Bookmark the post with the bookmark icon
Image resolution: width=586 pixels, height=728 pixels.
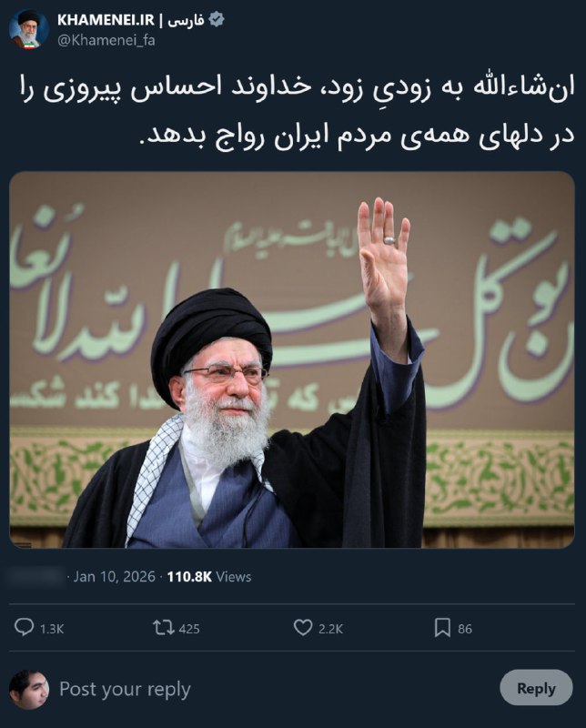click(442, 628)
